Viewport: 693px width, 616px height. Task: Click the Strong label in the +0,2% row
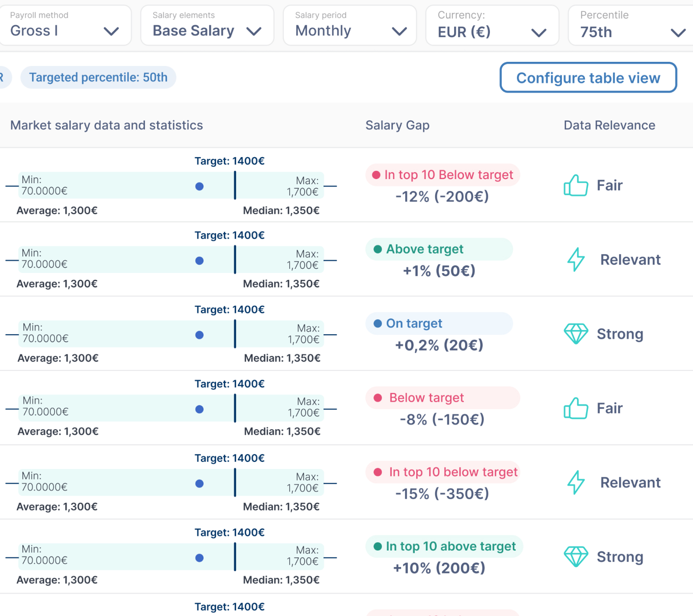click(620, 334)
